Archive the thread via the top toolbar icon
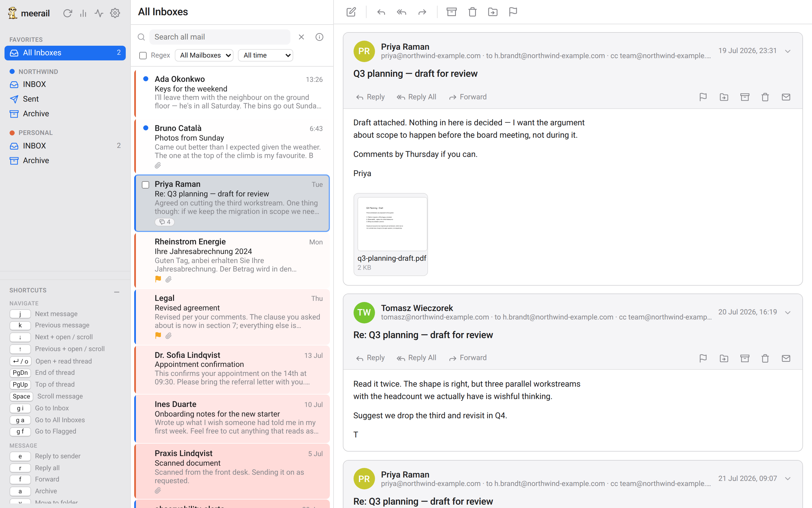 click(x=452, y=12)
